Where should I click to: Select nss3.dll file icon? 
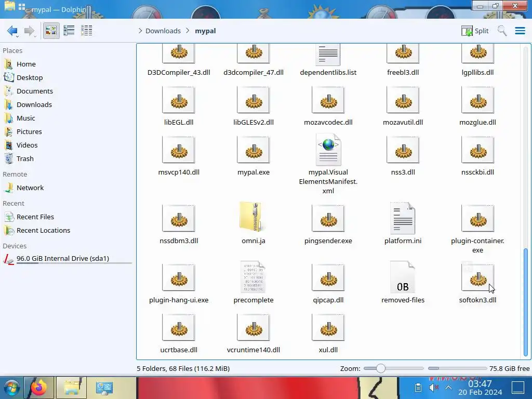point(403,150)
